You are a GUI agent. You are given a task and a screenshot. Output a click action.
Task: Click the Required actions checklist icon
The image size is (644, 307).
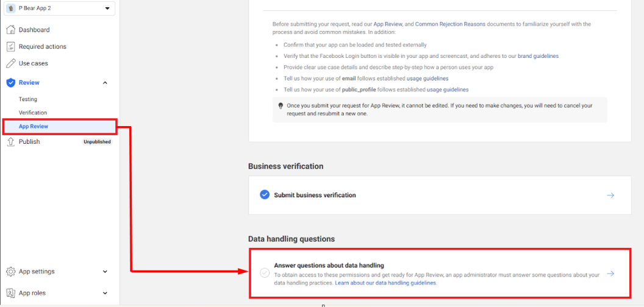click(x=11, y=46)
